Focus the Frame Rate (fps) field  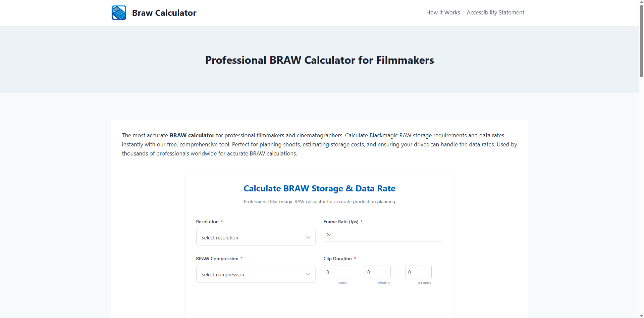coord(383,235)
